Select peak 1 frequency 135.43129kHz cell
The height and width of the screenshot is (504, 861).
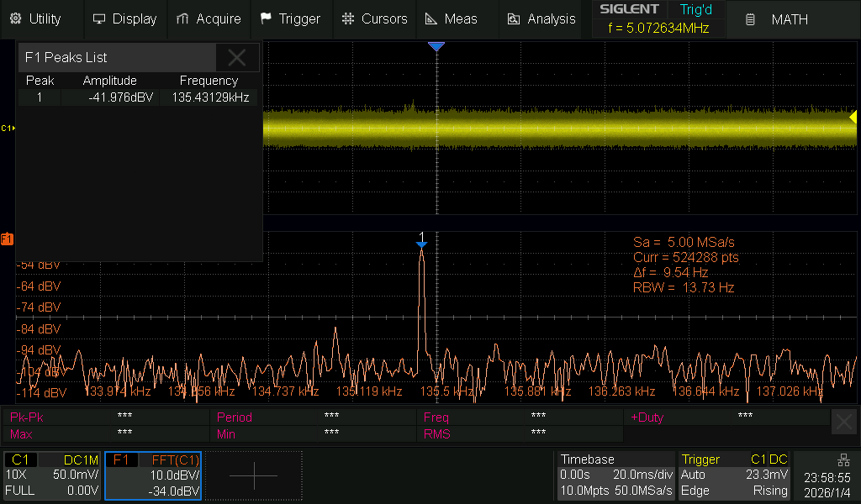[x=209, y=97]
